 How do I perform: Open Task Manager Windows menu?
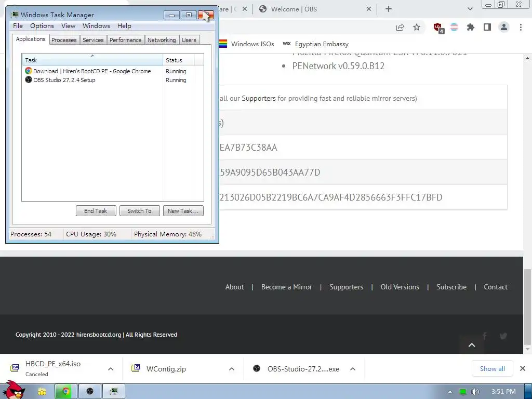tap(96, 26)
